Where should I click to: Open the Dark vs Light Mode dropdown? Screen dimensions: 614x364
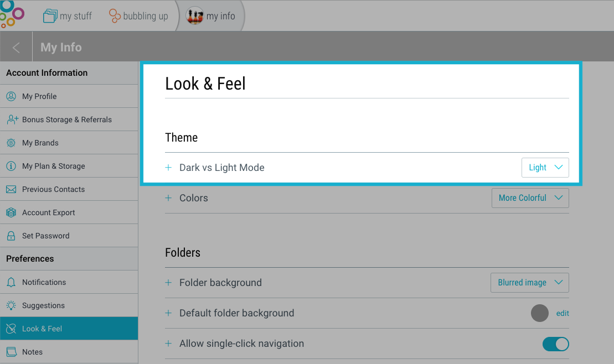pos(545,168)
